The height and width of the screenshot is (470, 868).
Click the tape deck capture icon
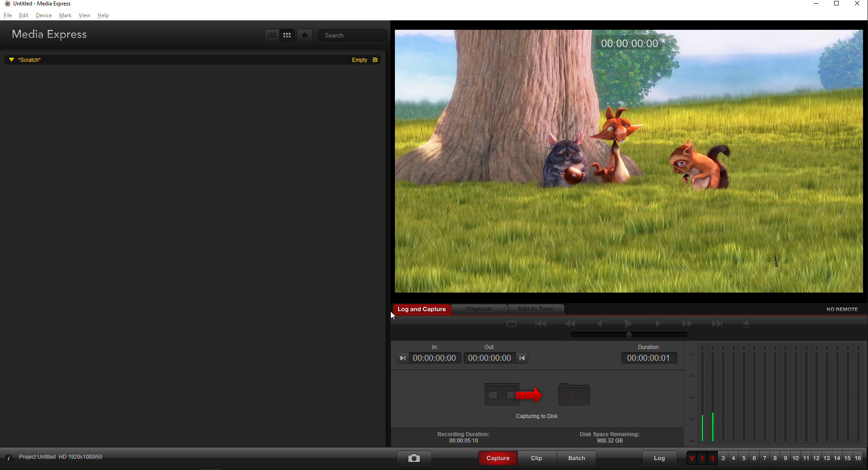coord(502,395)
